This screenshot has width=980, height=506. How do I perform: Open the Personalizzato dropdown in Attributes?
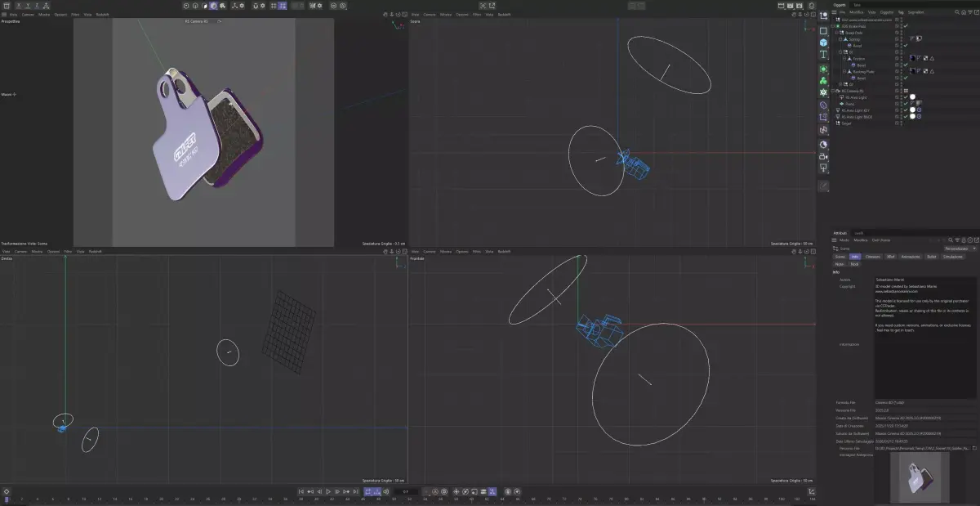pos(960,249)
